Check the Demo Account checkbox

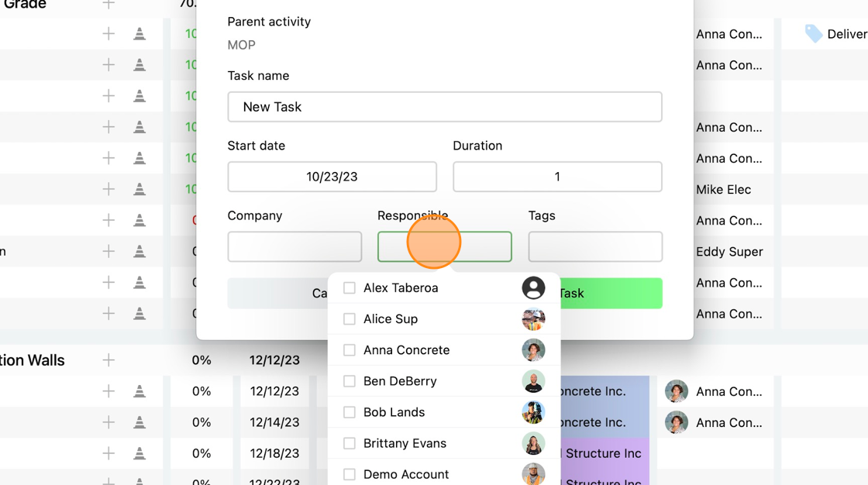coord(350,474)
